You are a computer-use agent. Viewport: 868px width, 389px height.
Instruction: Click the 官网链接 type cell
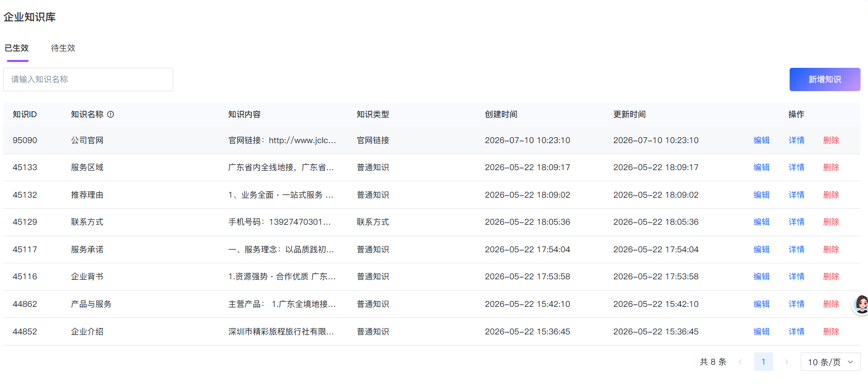[x=373, y=140]
